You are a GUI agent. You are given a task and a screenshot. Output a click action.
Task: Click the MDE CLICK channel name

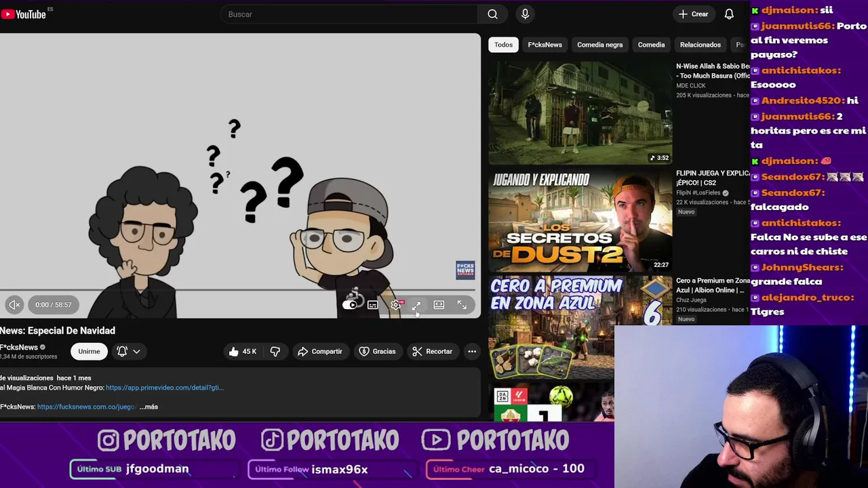[691, 86]
